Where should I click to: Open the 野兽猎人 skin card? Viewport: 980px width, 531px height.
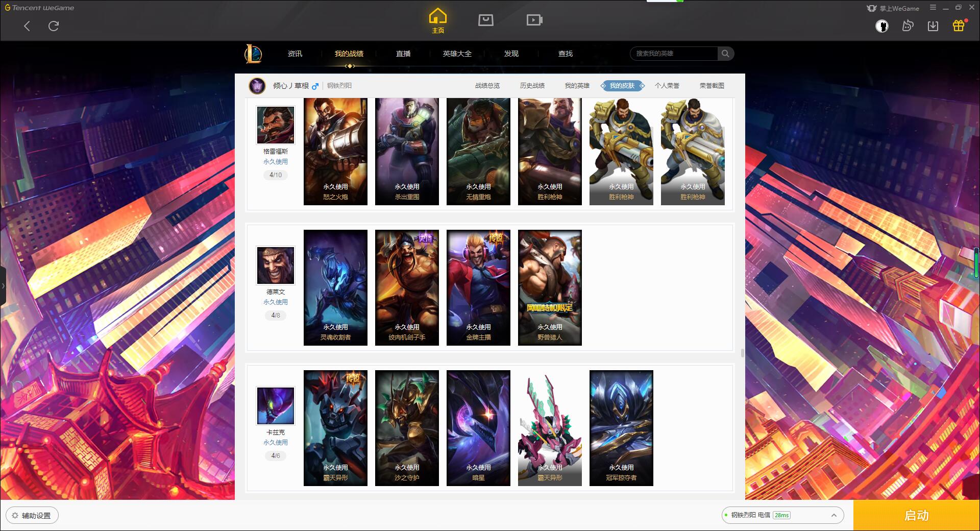[x=550, y=287]
